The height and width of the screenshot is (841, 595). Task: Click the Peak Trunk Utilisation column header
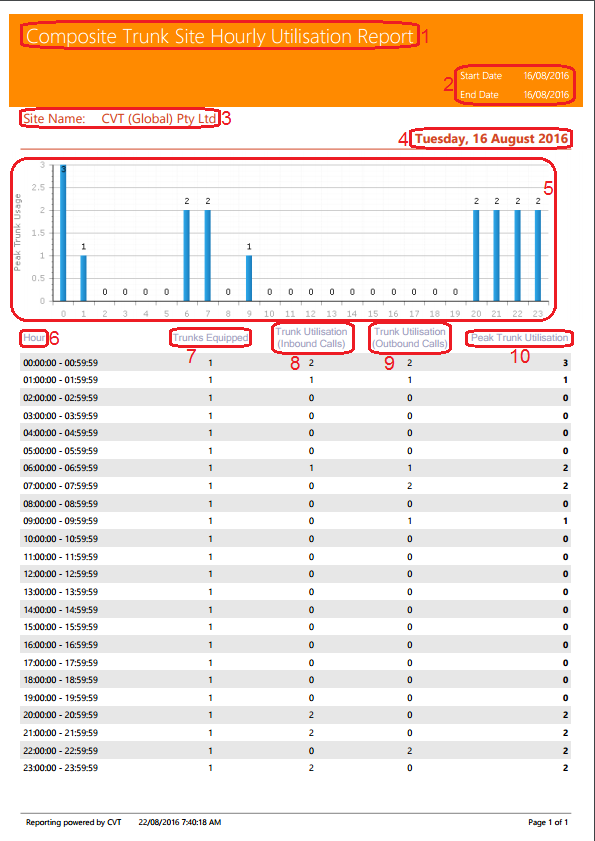(519, 338)
